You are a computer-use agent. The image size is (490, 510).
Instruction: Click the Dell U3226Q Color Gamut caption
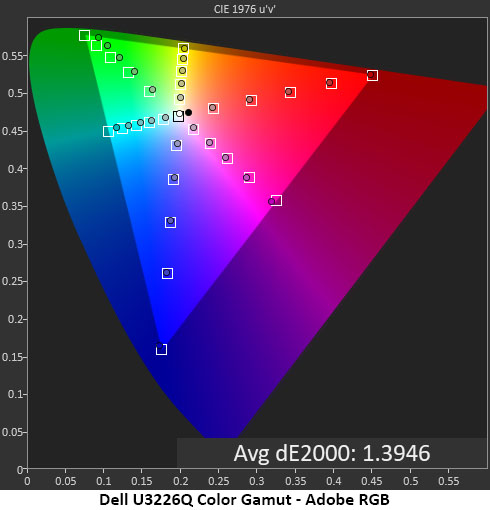click(x=244, y=500)
